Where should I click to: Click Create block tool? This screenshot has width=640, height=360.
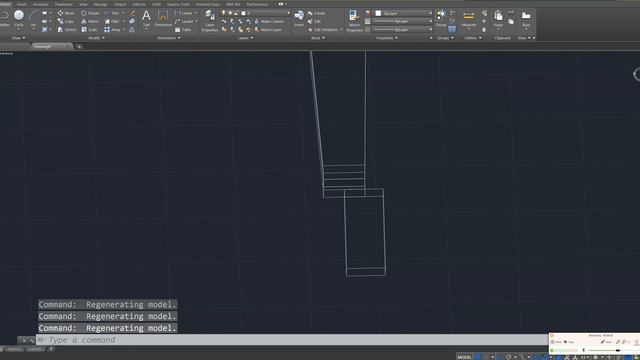point(317,13)
